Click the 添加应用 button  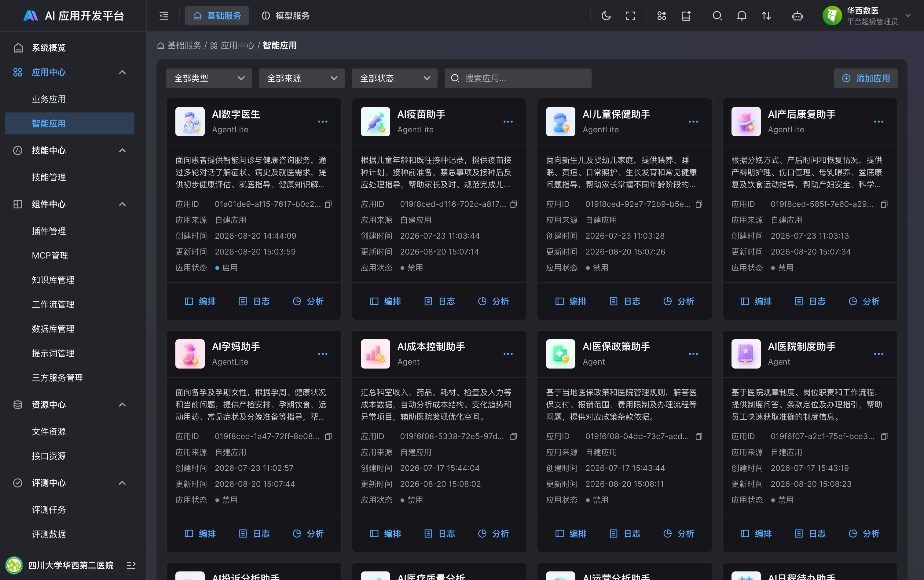(x=866, y=78)
